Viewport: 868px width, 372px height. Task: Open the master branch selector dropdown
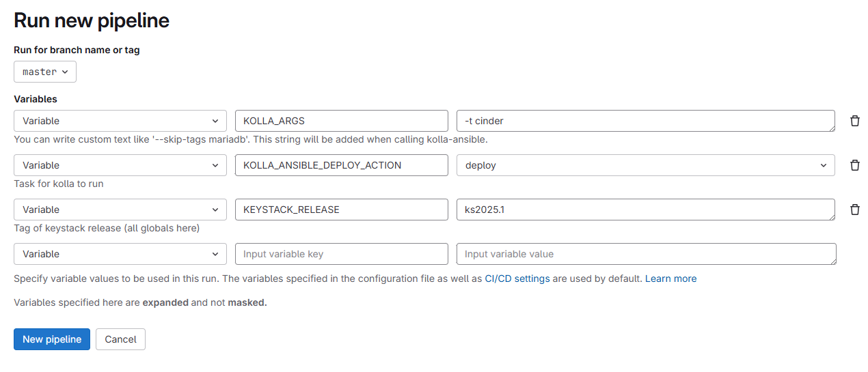pyautogui.click(x=45, y=72)
